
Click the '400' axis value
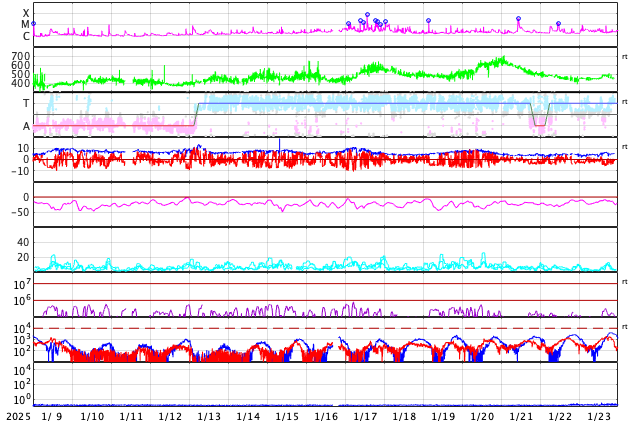click(21, 83)
